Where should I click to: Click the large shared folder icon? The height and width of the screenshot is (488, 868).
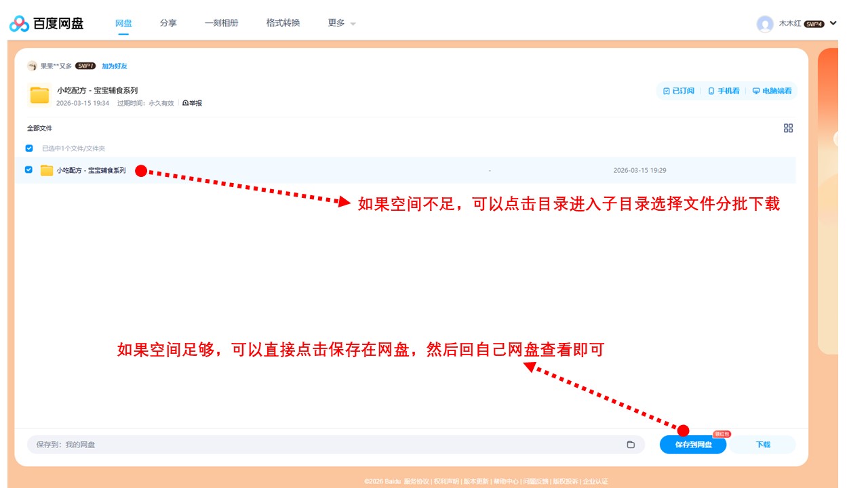click(x=39, y=96)
